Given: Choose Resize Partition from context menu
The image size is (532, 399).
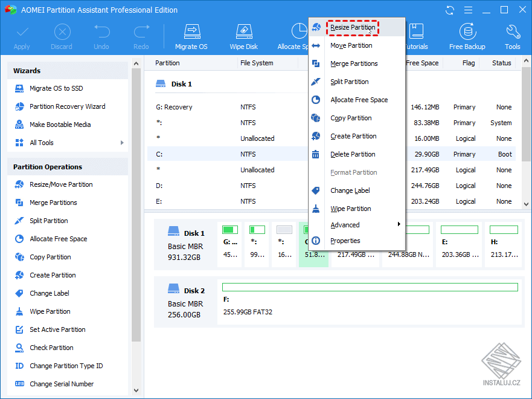Looking at the screenshot, I should click(x=353, y=27).
